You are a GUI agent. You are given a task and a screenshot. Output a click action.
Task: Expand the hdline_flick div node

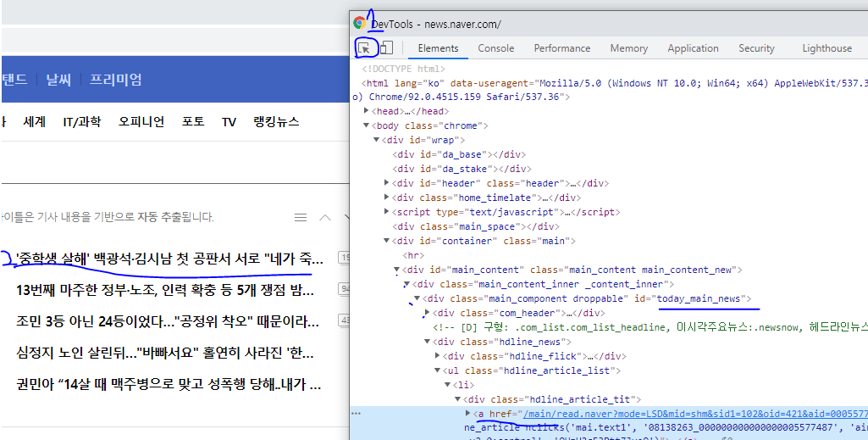coord(437,356)
